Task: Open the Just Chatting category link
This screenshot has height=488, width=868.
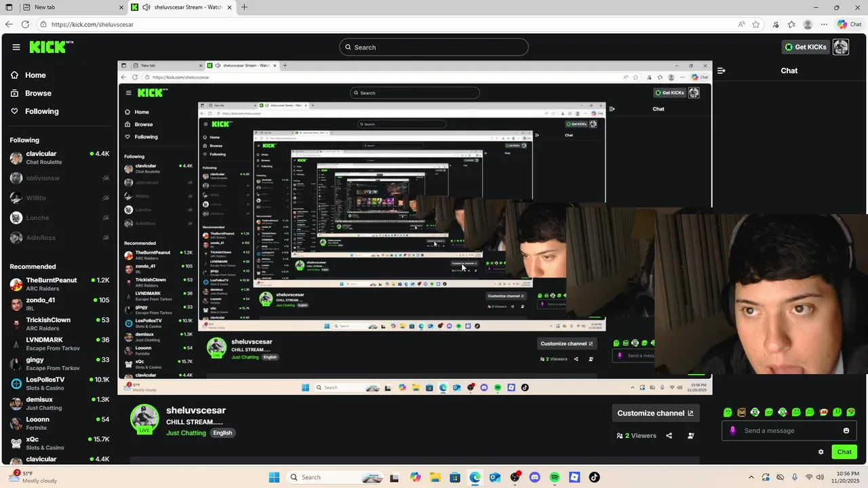Action: (x=186, y=433)
